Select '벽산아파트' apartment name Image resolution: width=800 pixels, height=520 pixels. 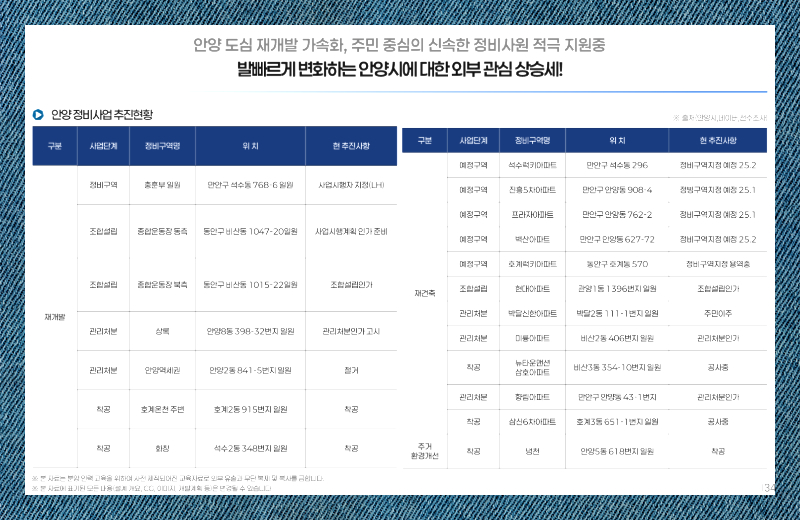(532, 239)
